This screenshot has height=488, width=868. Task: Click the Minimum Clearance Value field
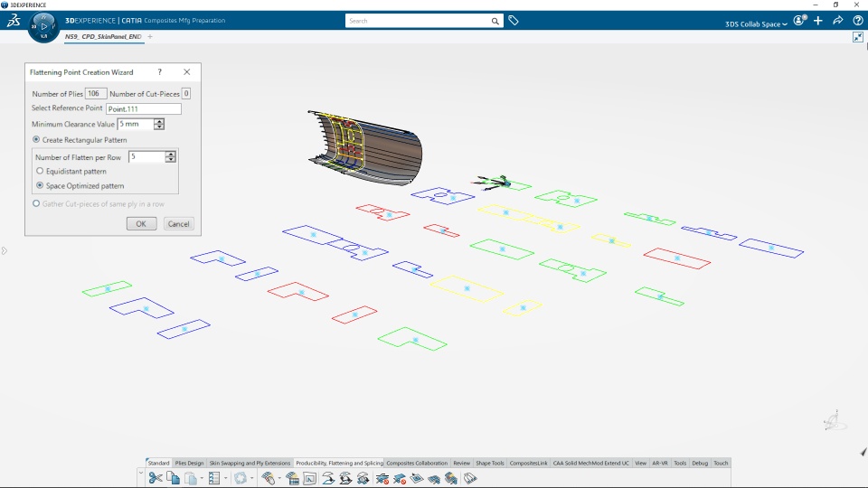coord(136,124)
